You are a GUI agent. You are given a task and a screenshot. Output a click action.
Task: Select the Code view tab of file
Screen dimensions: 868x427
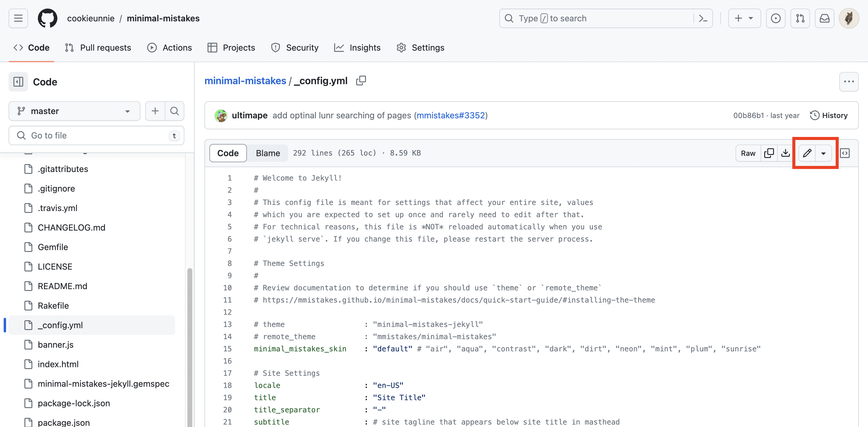pos(228,153)
